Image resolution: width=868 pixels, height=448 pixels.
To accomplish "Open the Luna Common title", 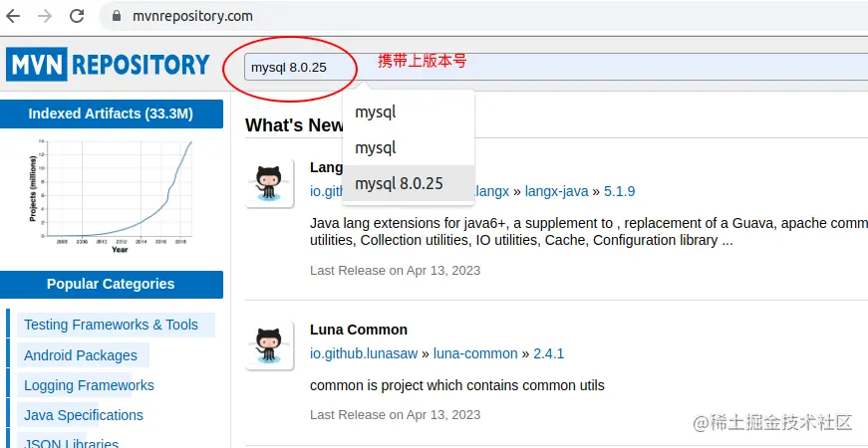I will click(359, 330).
